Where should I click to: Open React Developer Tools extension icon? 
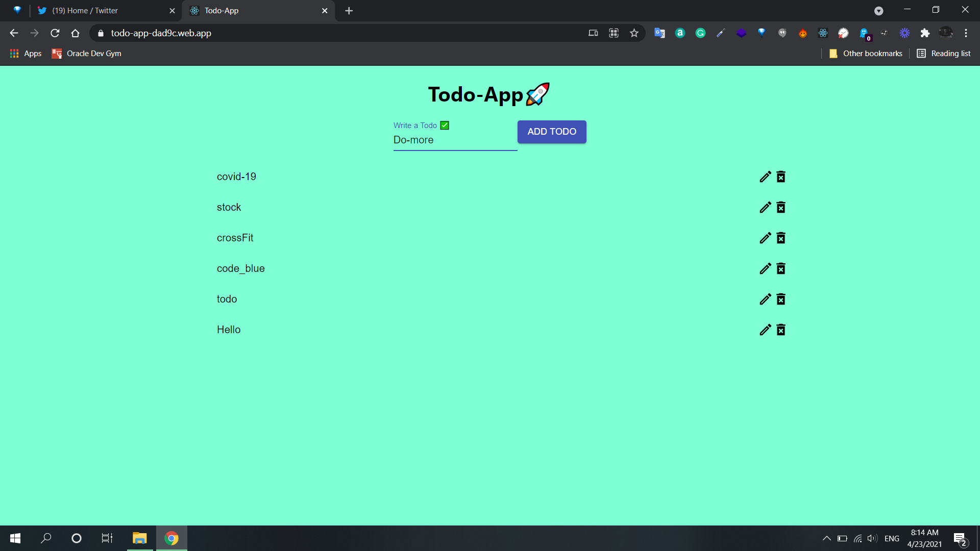(823, 33)
